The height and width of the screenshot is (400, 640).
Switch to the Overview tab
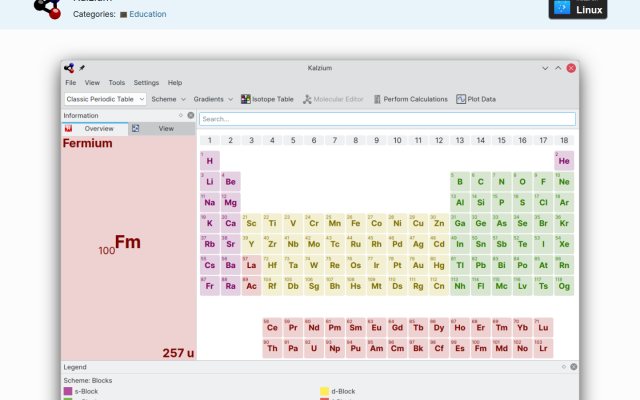(95, 129)
